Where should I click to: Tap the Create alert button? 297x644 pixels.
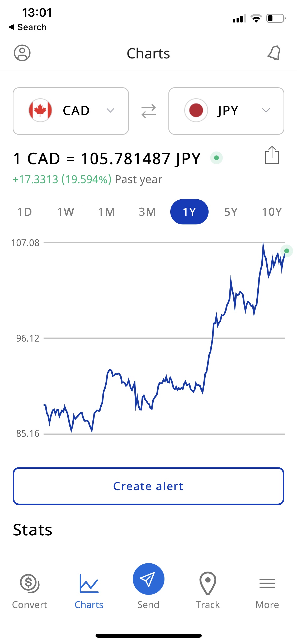tap(149, 486)
